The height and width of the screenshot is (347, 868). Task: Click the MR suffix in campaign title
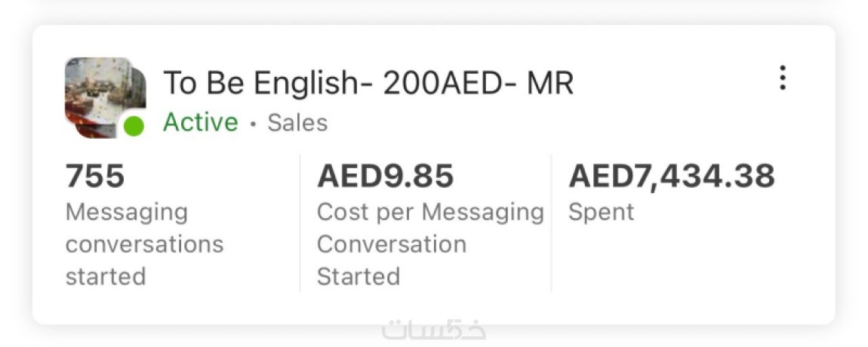[x=550, y=83]
